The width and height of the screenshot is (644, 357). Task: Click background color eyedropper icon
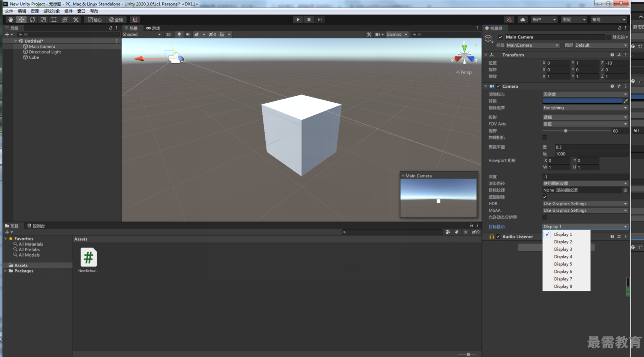[x=626, y=101]
